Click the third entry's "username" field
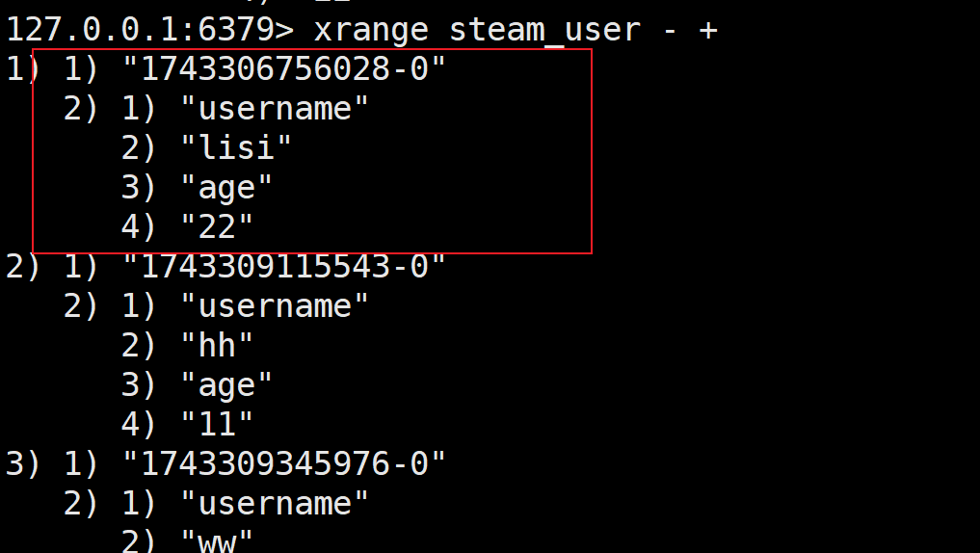 (x=275, y=504)
